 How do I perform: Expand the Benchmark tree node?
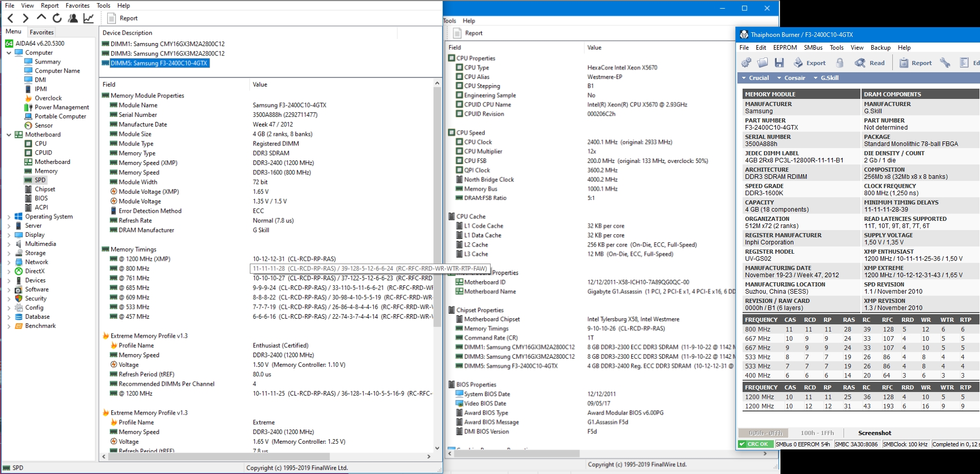[x=9, y=326]
